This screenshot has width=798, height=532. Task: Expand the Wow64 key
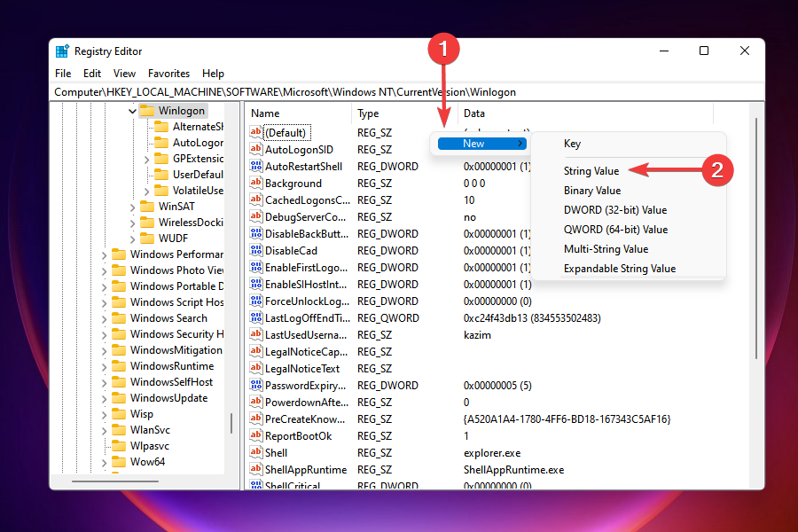(x=105, y=462)
